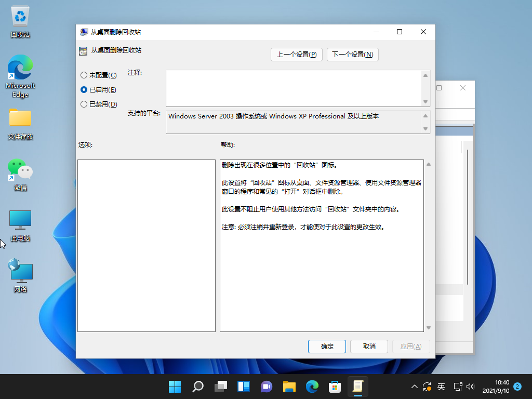Open the volume icon in system tray
This screenshot has height=399, width=532.
(x=471, y=387)
